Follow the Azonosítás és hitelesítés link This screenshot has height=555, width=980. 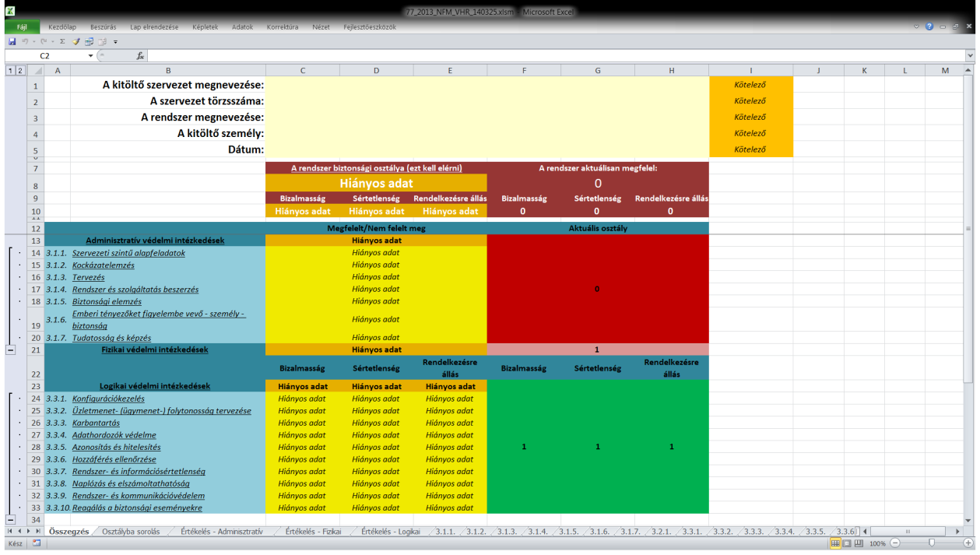click(116, 447)
